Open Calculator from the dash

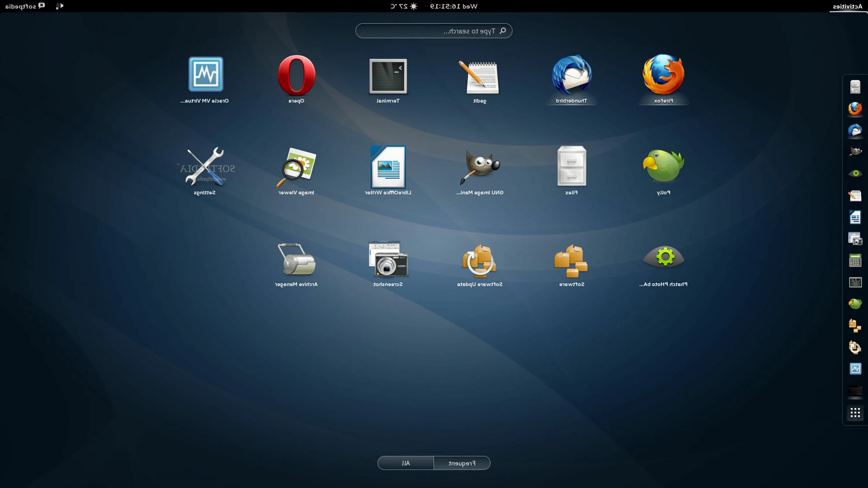click(855, 260)
